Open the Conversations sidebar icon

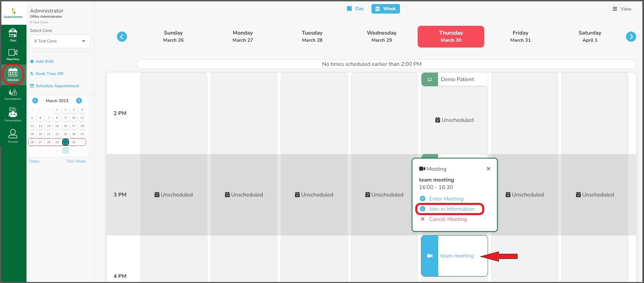13,114
